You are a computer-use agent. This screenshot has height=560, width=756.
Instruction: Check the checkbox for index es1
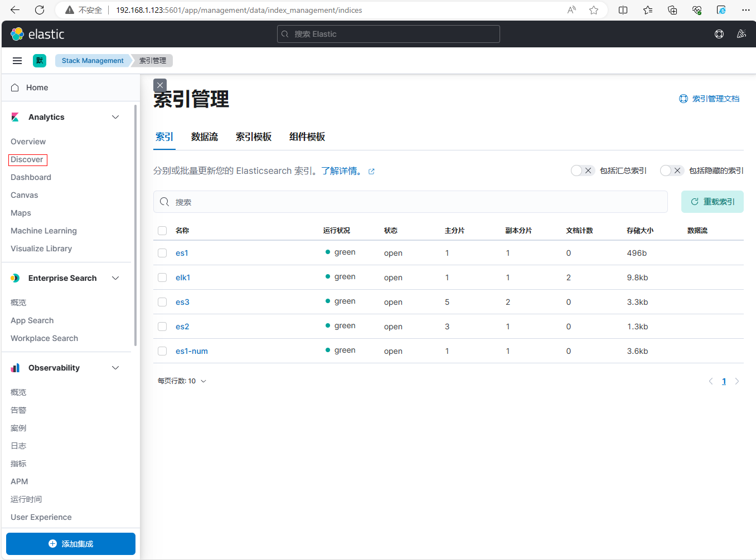coord(162,253)
